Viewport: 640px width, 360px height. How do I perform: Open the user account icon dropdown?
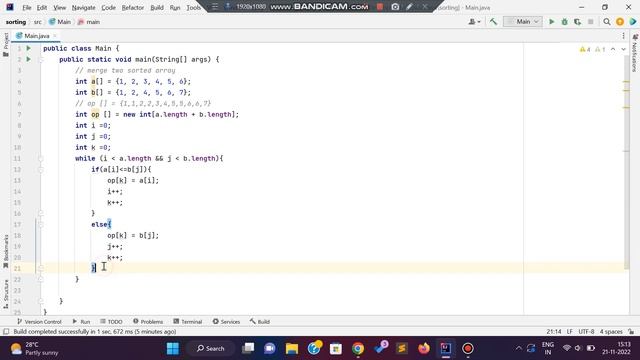[474, 22]
